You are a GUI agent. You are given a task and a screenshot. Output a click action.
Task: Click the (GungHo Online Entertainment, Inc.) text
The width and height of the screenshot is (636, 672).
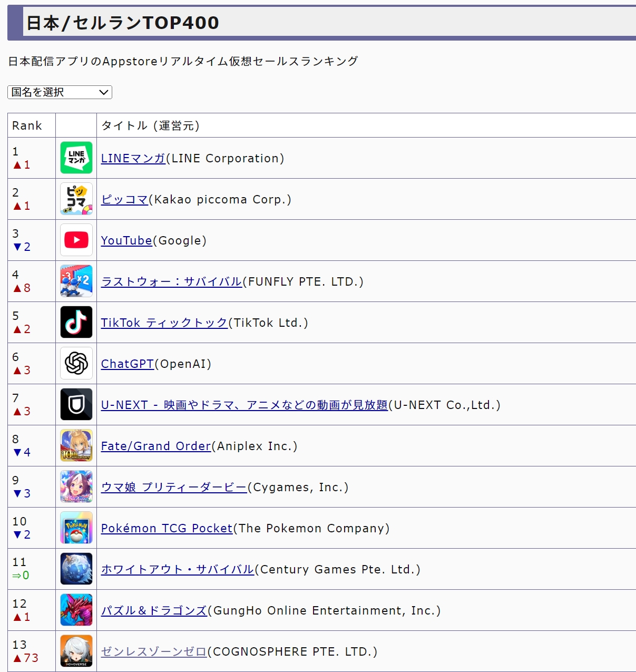click(324, 610)
